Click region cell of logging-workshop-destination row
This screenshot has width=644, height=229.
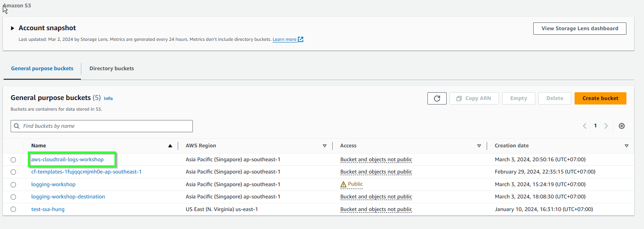pyautogui.click(x=233, y=197)
